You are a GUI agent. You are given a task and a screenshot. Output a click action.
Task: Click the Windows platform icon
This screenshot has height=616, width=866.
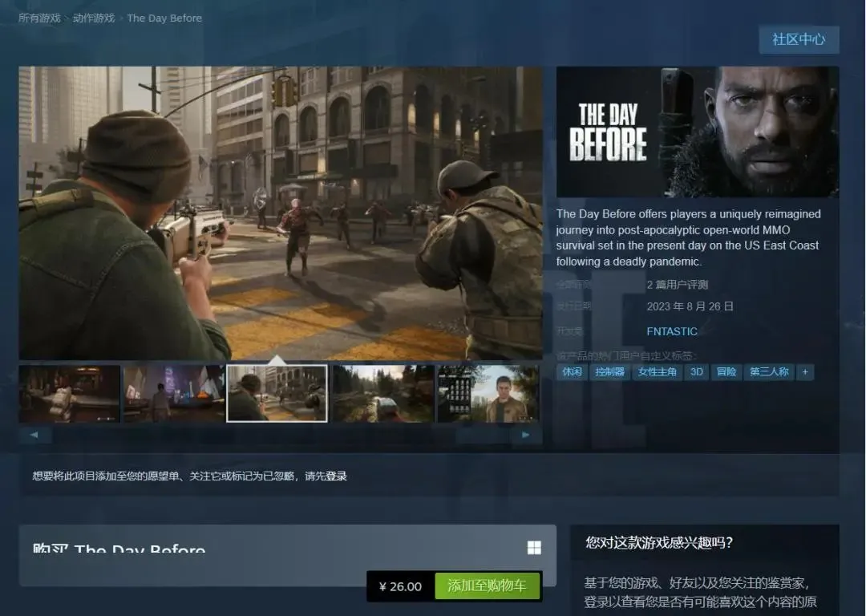pos(534,548)
